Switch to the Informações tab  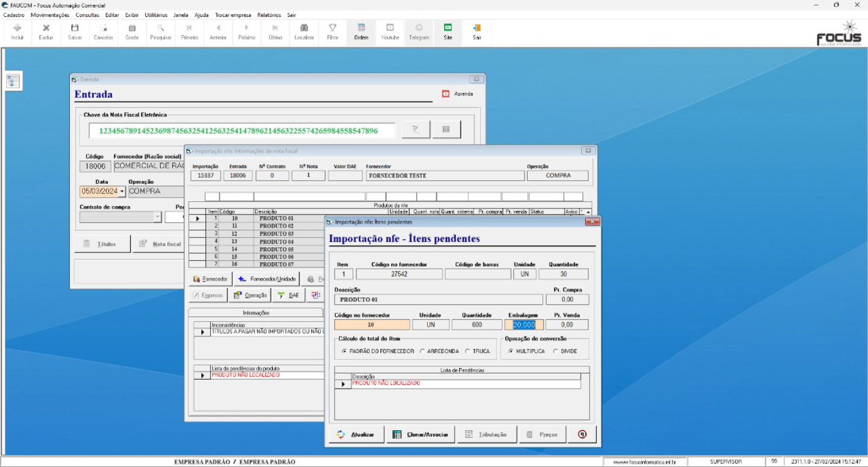point(256,313)
